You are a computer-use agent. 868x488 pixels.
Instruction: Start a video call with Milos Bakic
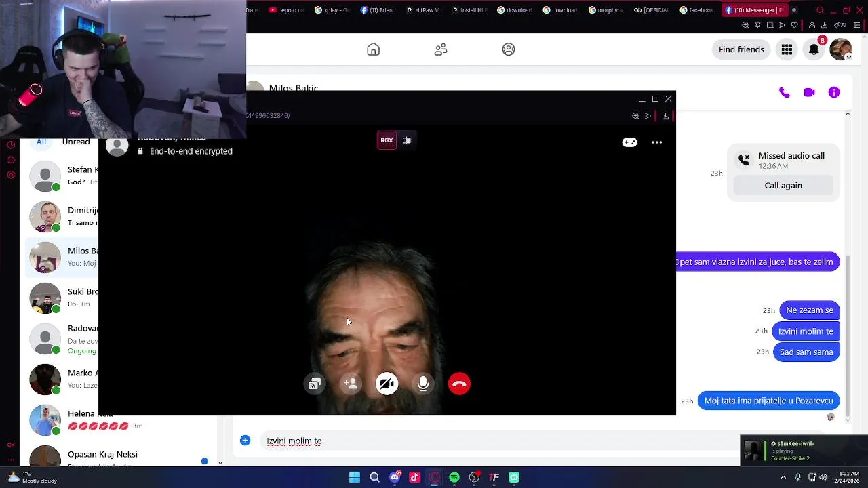point(809,92)
